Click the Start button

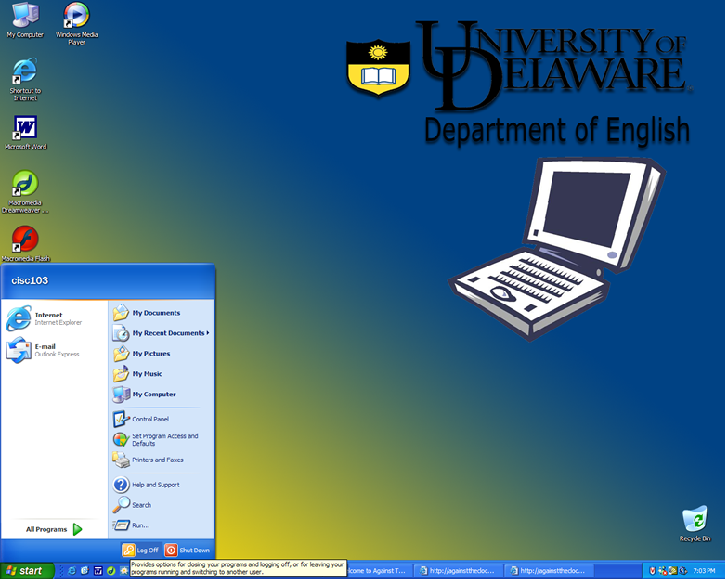coord(27,571)
